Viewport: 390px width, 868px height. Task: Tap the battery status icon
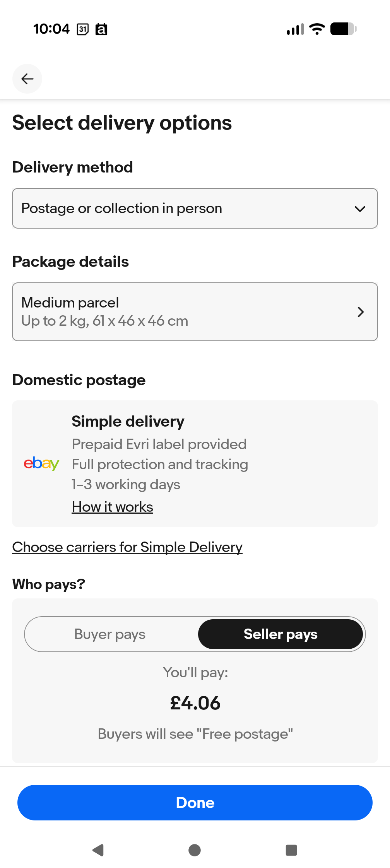pos(343,29)
